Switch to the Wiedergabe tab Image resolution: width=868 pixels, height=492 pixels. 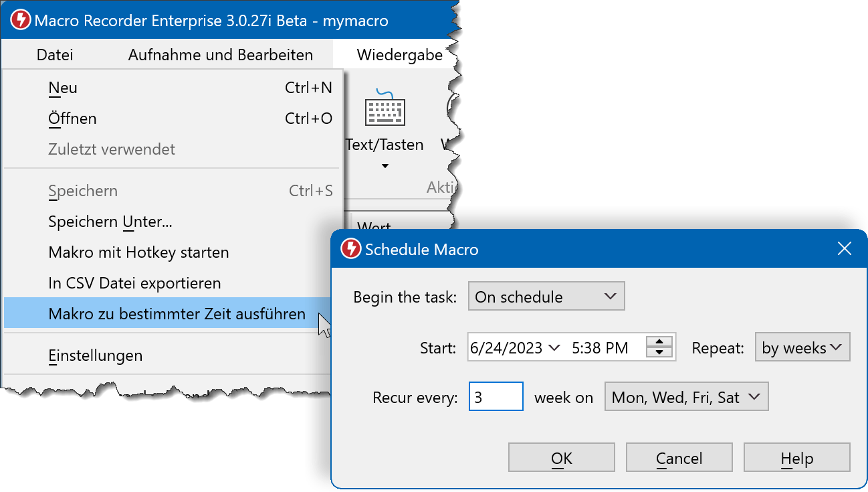pos(399,55)
